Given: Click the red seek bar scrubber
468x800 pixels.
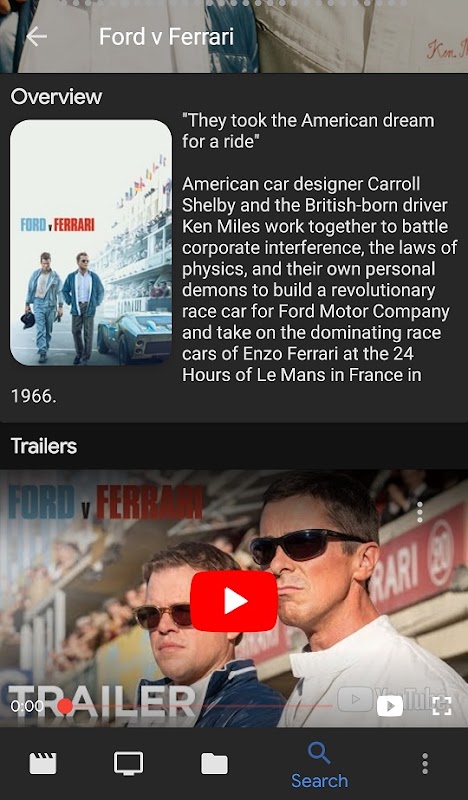Looking at the screenshot, I should pyautogui.click(x=65, y=706).
